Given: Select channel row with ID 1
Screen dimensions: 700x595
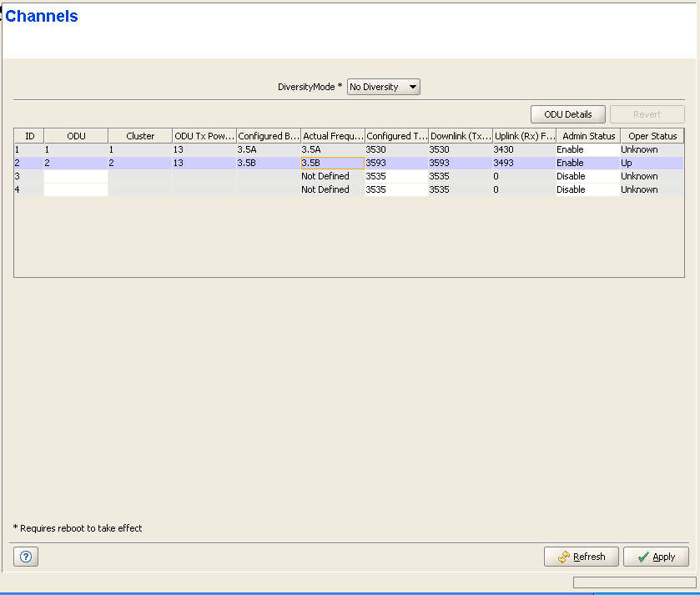Looking at the screenshot, I should [x=29, y=149].
